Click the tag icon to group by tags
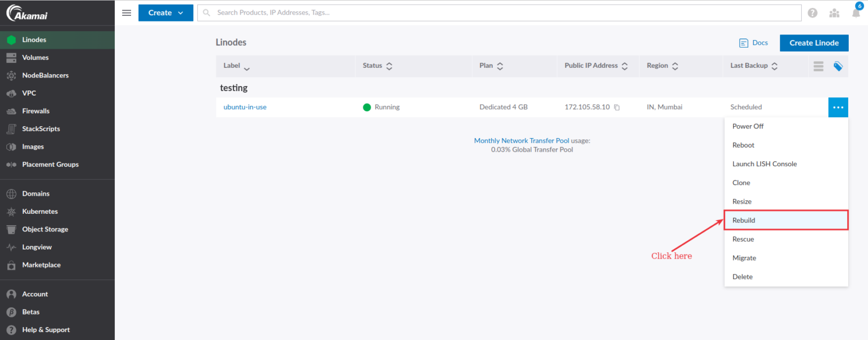 (837, 66)
